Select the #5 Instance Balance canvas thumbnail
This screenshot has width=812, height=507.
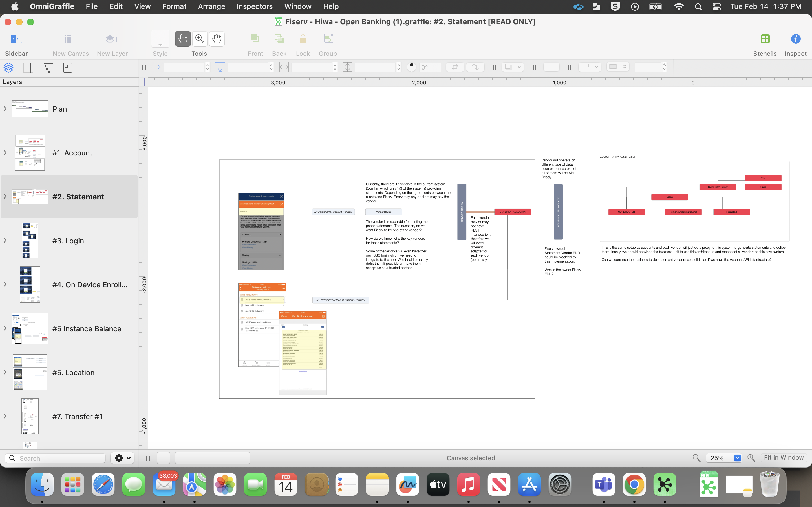(30, 328)
